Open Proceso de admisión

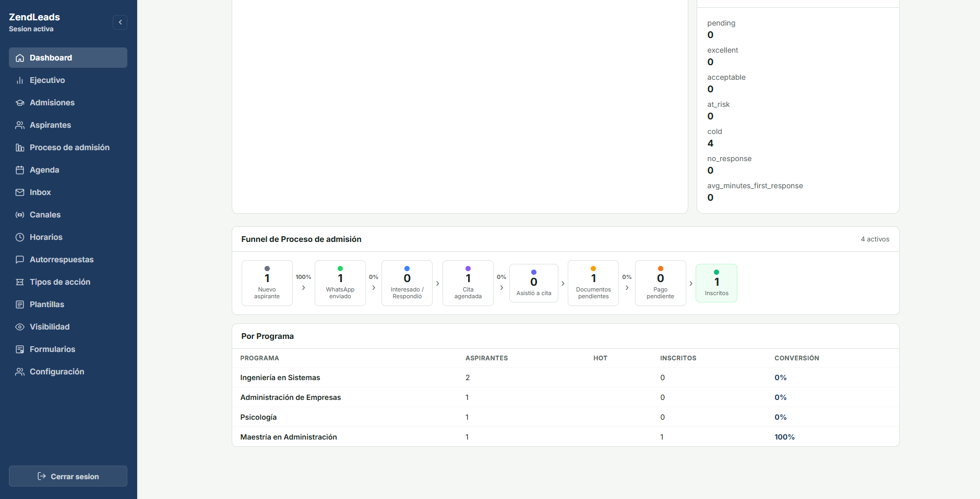tap(68, 148)
